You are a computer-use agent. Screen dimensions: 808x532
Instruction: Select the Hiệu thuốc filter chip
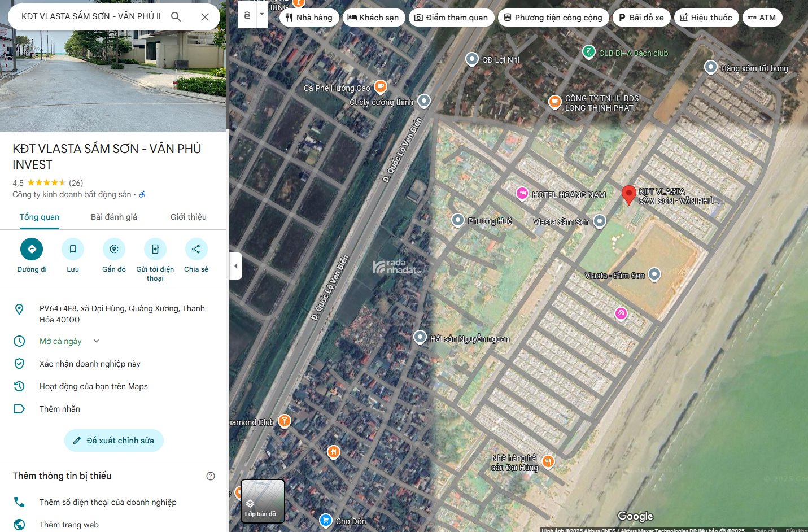pyautogui.click(x=706, y=18)
